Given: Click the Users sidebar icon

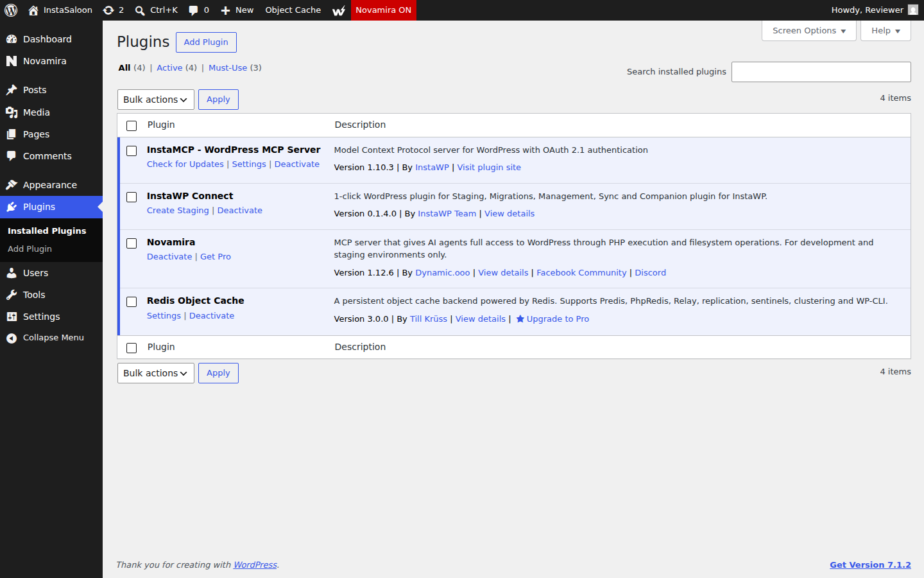Looking at the screenshot, I should click(12, 273).
